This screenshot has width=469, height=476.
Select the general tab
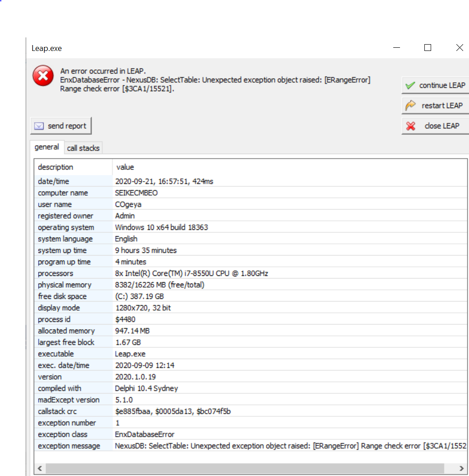point(47,147)
